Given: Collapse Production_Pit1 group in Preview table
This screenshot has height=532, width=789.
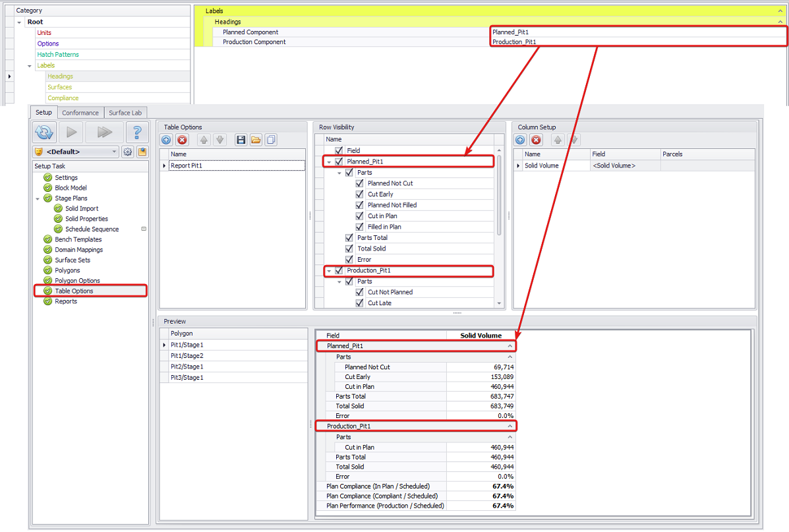Looking at the screenshot, I should click(510, 426).
